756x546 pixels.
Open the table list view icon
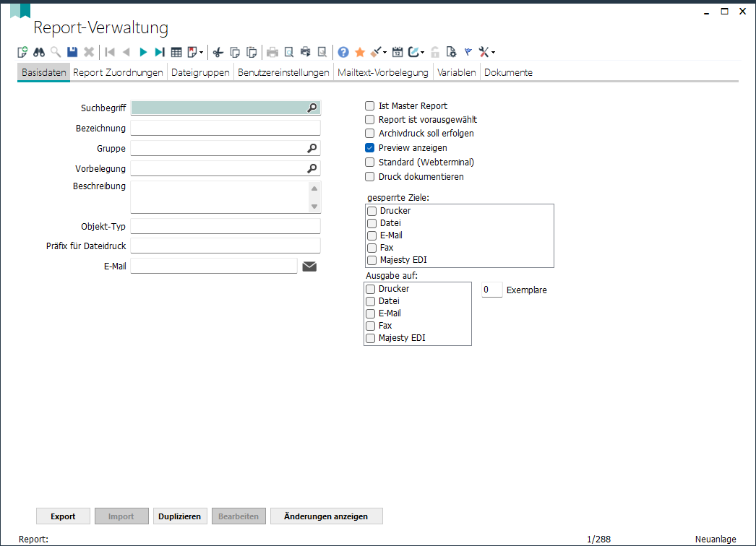click(176, 52)
